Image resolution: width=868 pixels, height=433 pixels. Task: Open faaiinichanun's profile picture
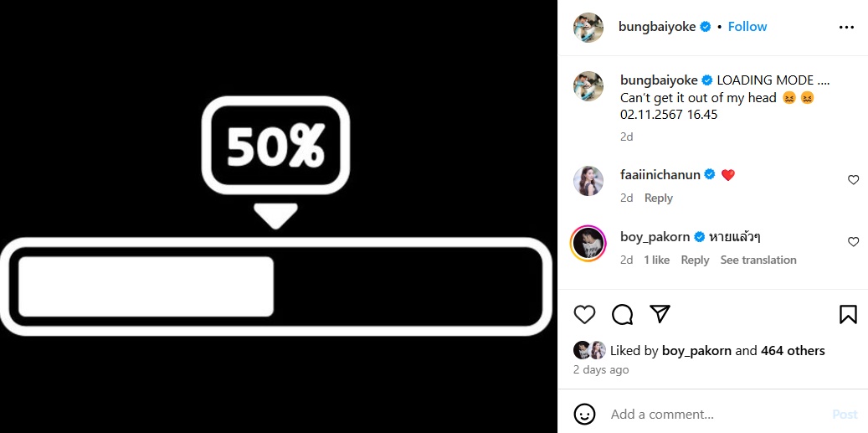point(588,181)
